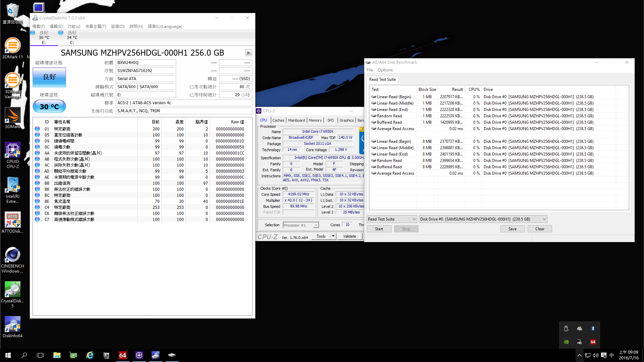Click the NVIDIA icon in the tray flyout

(x=566, y=342)
